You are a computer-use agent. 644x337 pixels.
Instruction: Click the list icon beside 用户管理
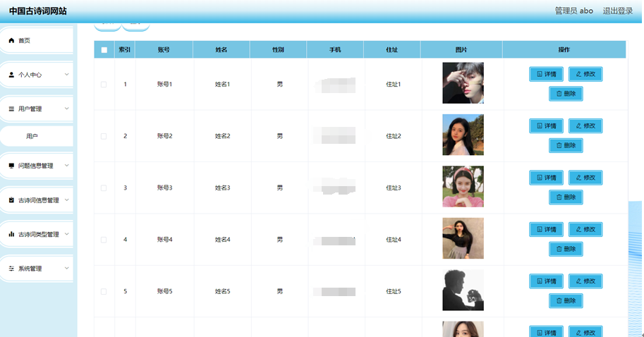click(x=11, y=109)
